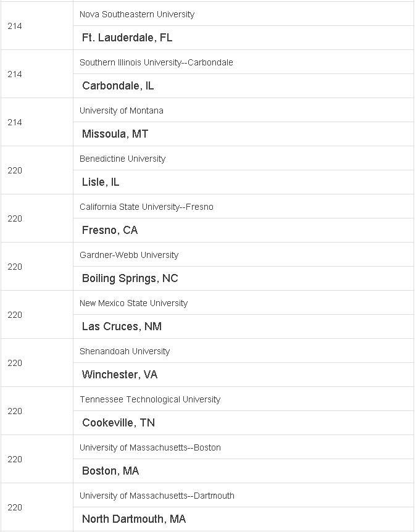
Task: Select Ft. Lauderdale, FL location text
Action: [x=127, y=38]
